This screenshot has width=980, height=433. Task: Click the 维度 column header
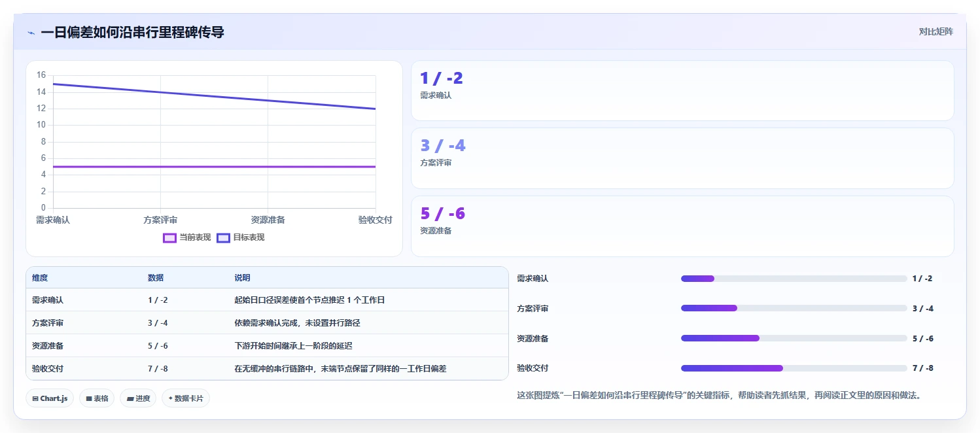[x=40, y=278]
